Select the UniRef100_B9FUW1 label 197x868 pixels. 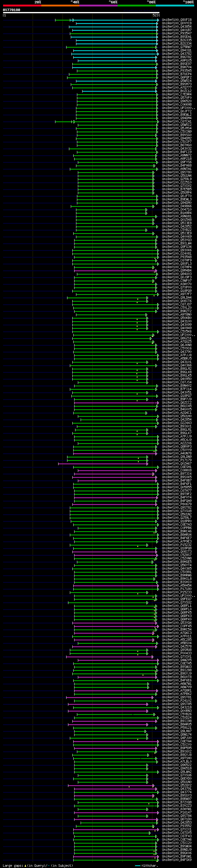(176, 856)
